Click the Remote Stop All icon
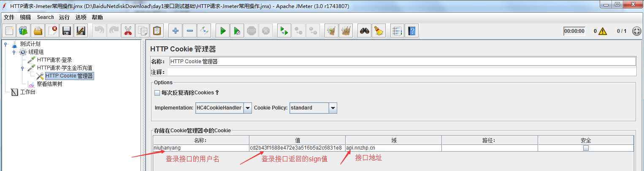The width and height of the screenshot is (644, 171). tap(299, 31)
